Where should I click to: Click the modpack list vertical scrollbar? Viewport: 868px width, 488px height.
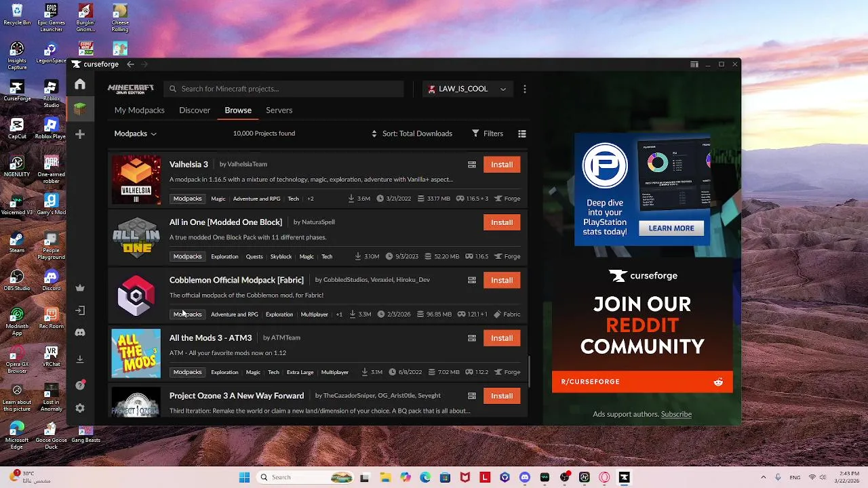529,371
